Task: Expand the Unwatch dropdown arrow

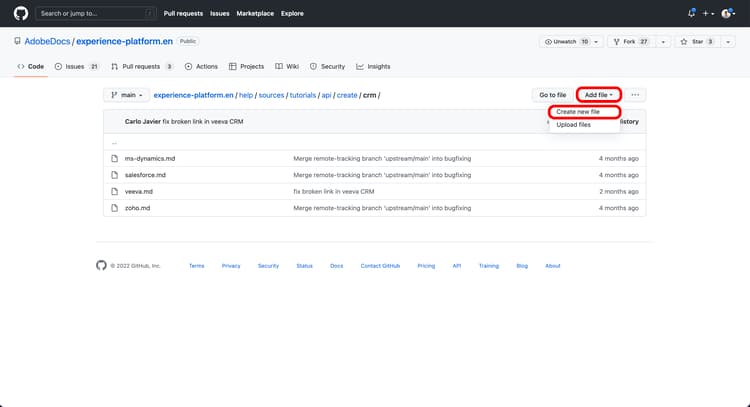Action: pos(596,42)
